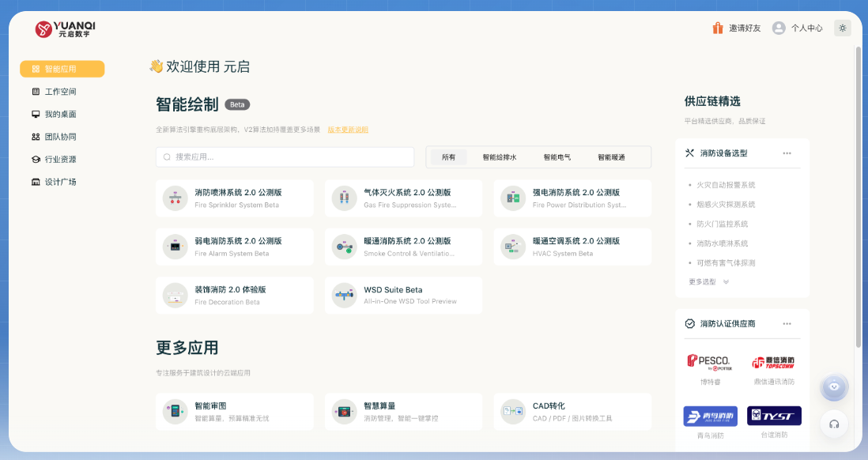This screenshot has height=460, width=868.
Task: Select 智能应用 in the sidebar
Action: coord(62,69)
